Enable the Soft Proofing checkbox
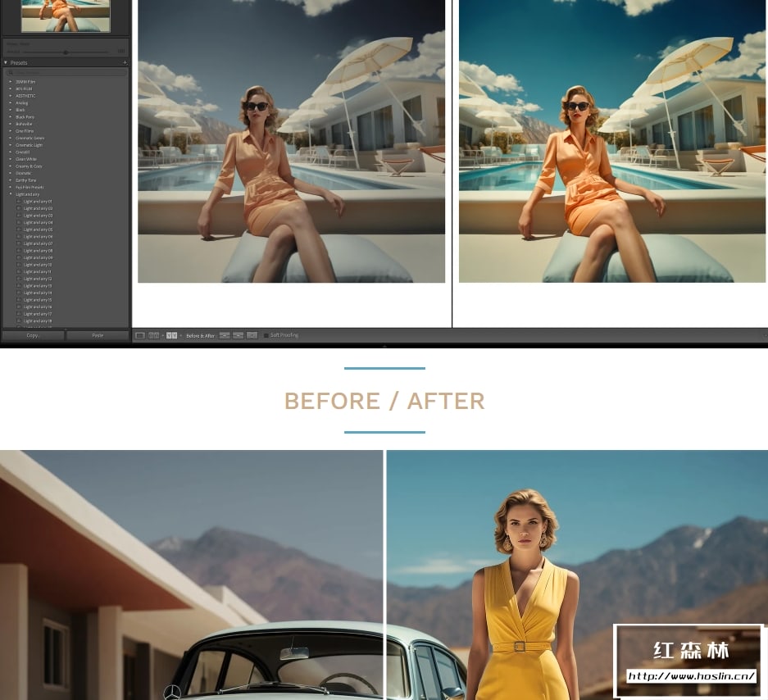 click(x=266, y=335)
